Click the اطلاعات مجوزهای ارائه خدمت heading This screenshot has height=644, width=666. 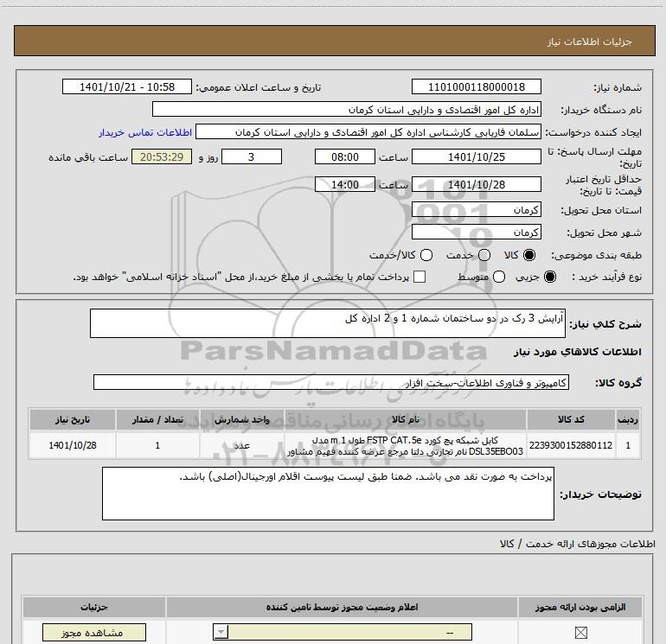tap(578, 544)
